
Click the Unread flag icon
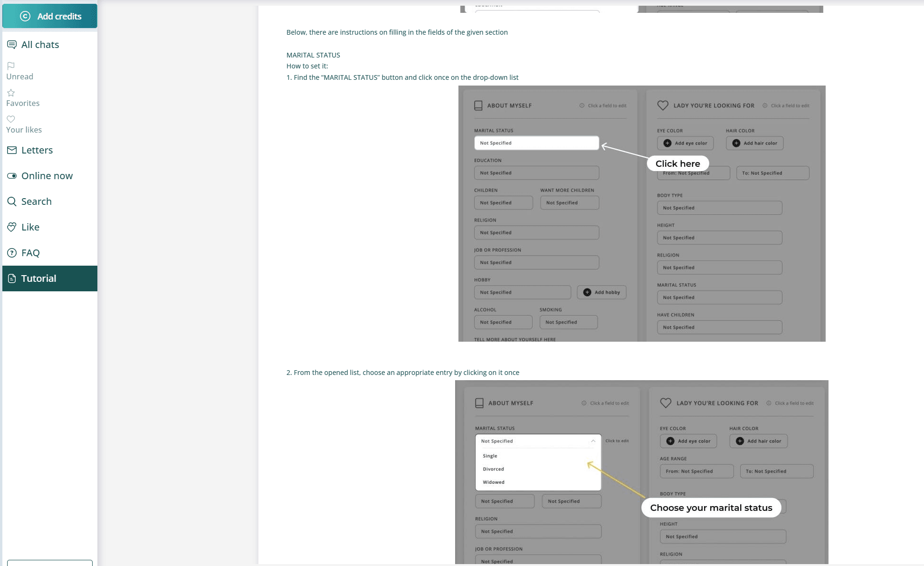click(x=11, y=66)
